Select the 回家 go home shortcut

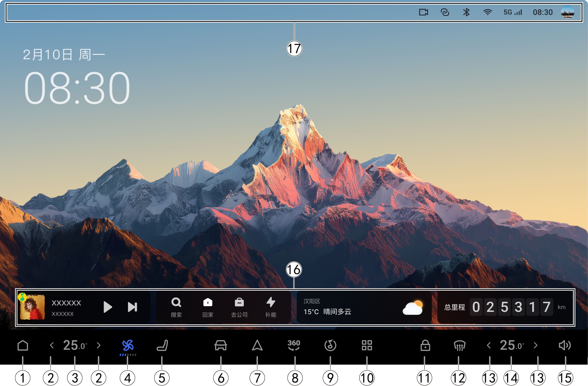pos(208,307)
